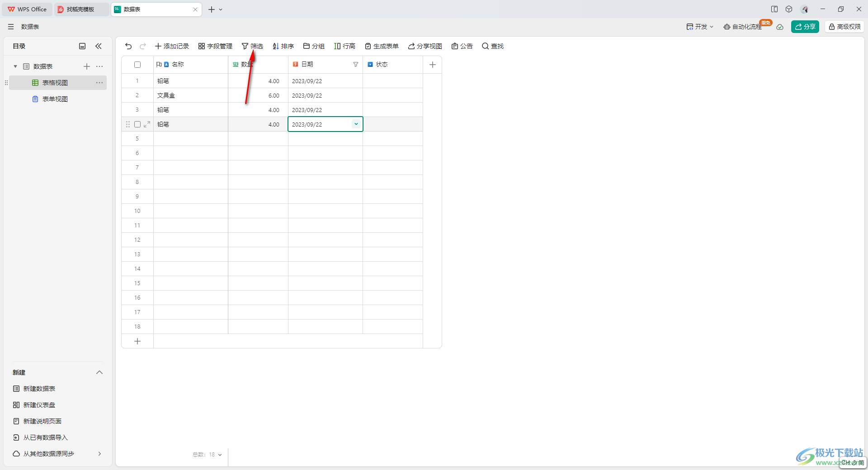Click the filter icon in 日期 column header
Screen dimensions: 868x470
coord(356,65)
